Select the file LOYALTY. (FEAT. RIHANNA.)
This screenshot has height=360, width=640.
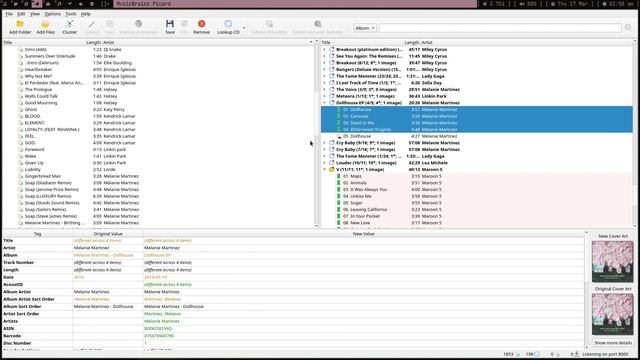[158, 129]
